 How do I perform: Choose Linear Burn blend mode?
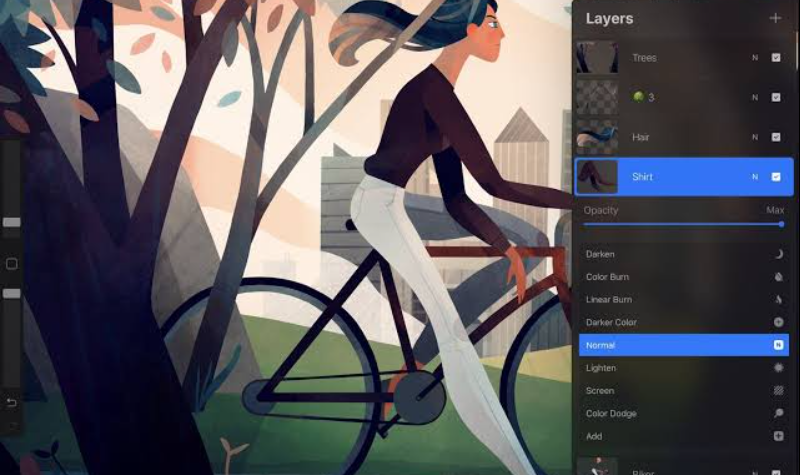click(609, 300)
